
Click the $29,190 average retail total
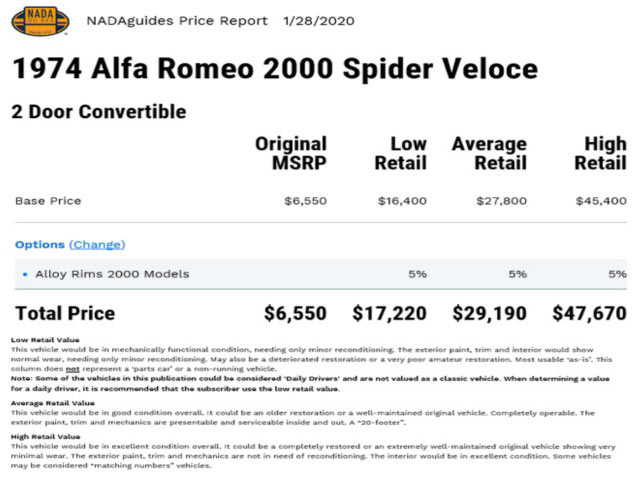tap(490, 313)
